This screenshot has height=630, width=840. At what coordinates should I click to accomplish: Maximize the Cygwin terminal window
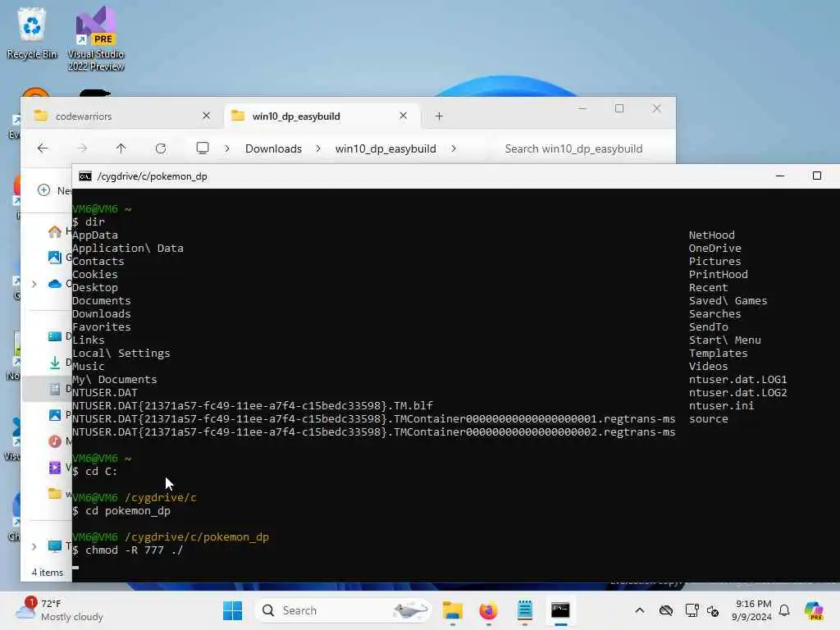[x=816, y=176]
